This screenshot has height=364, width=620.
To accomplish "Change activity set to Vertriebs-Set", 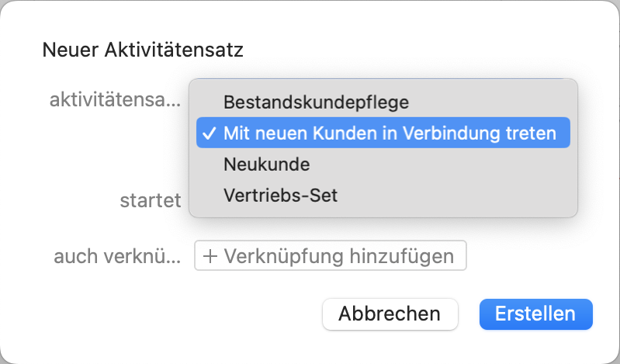I will (281, 196).
